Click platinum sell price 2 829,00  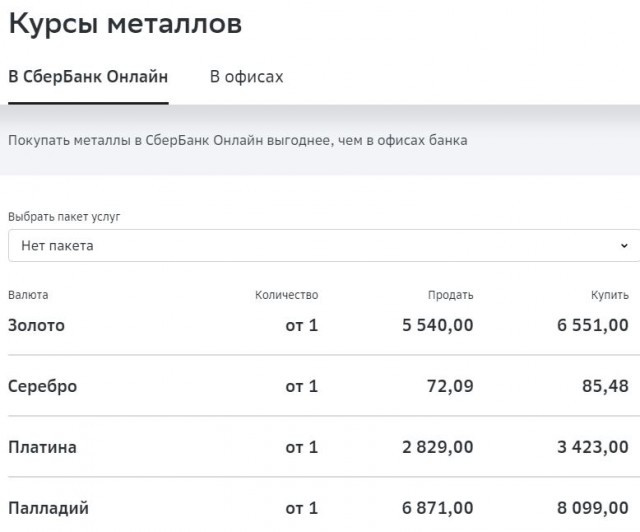click(x=438, y=447)
